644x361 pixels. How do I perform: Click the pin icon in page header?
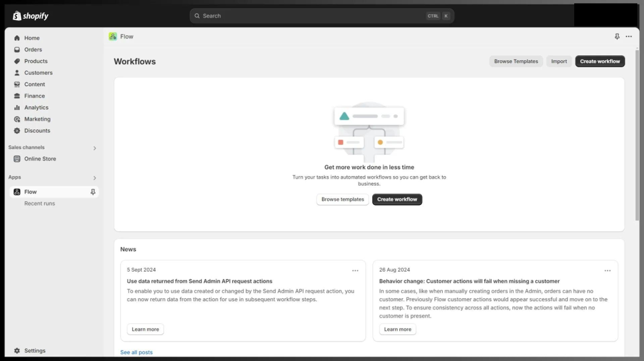tap(617, 36)
